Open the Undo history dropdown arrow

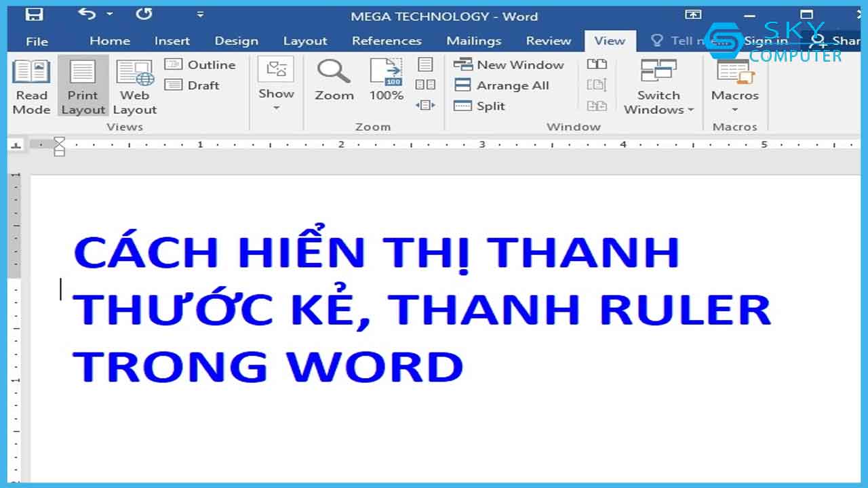[109, 14]
